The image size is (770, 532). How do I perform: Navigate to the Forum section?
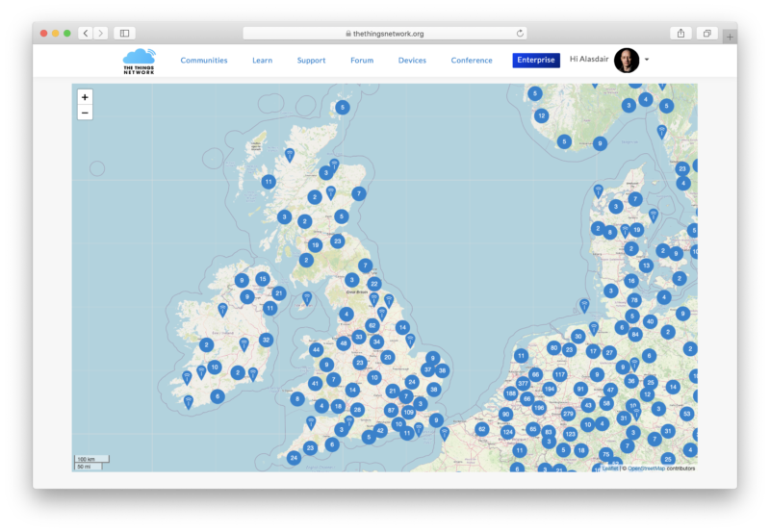click(362, 61)
